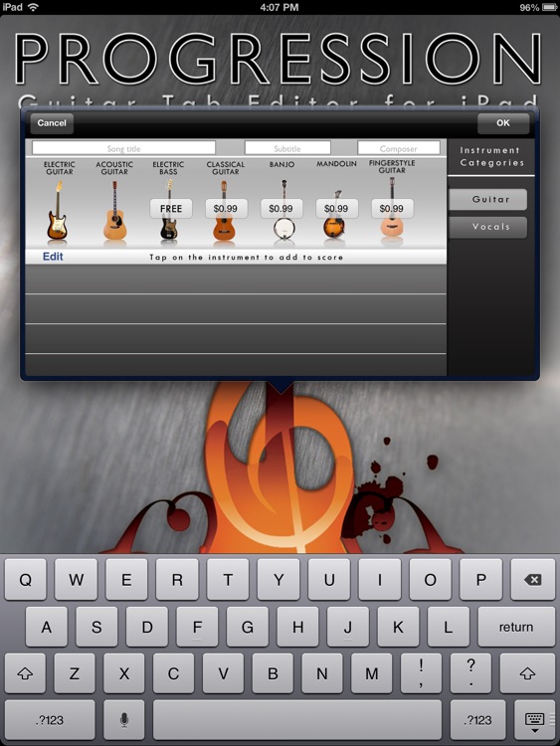This screenshot has width=560, height=746.
Task: Buy the Mandolin for $0.99
Action: pos(336,209)
